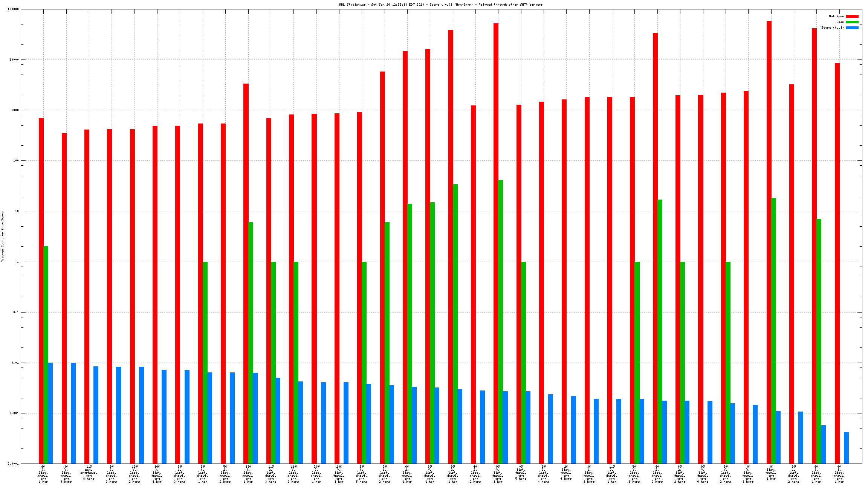Click the RBL Statistics chart title
Screen dimensions: 868x488
[x=441, y=5]
